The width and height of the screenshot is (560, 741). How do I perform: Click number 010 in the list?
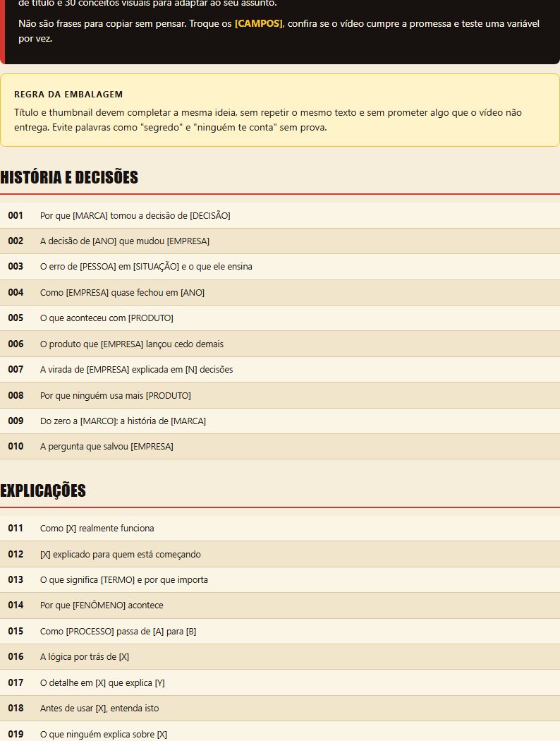[x=16, y=447]
